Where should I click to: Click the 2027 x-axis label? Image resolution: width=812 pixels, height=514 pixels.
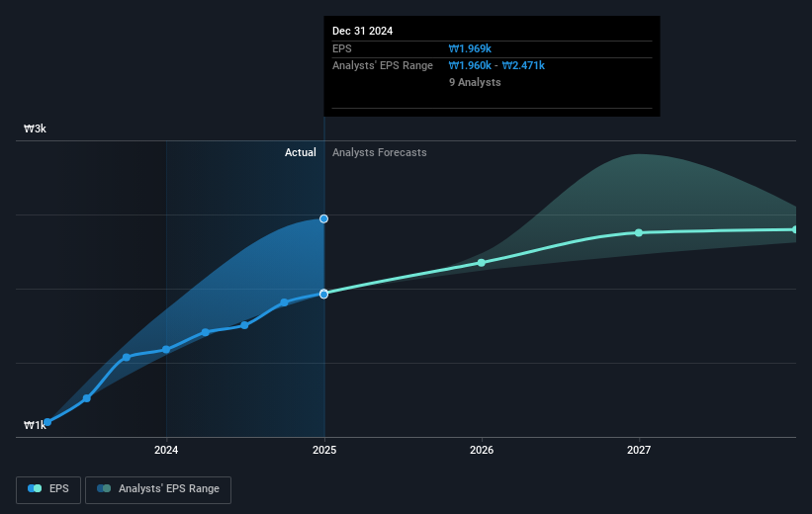tap(639, 450)
